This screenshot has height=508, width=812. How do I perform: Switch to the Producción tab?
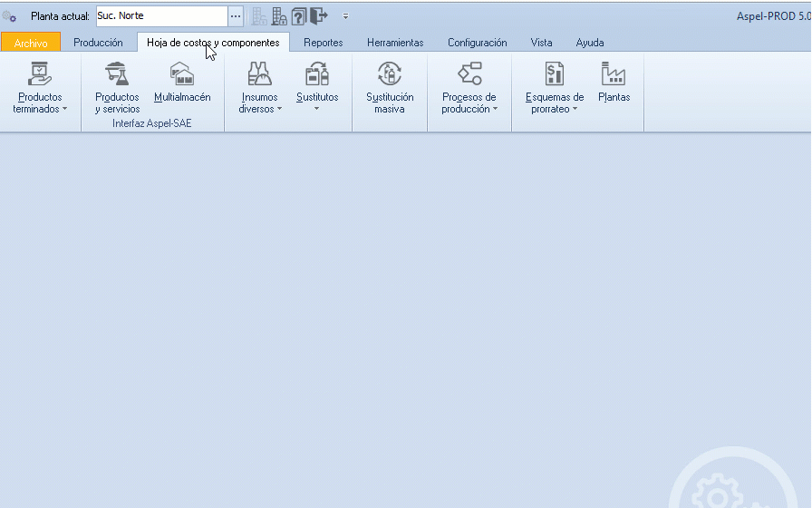[98, 43]
